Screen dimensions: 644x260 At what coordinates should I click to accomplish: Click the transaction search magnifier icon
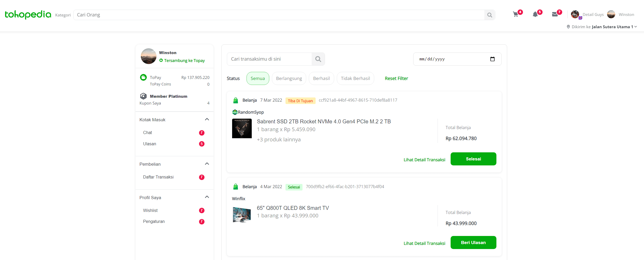point(318,59)
